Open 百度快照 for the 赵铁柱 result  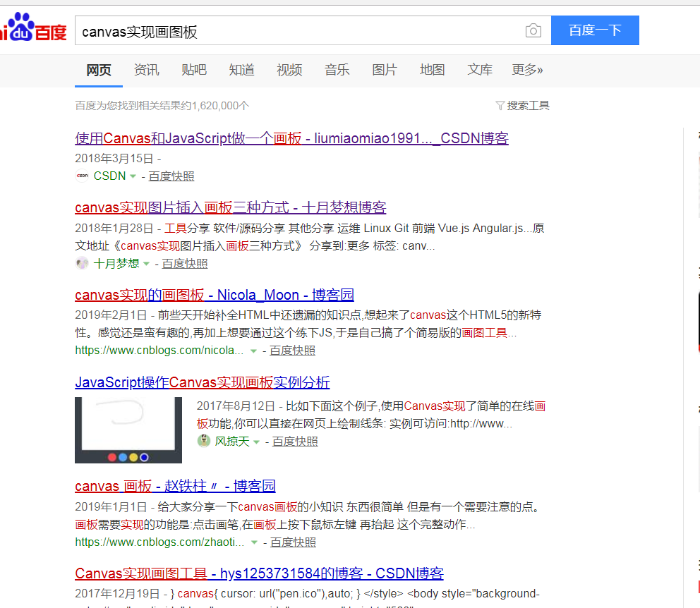coord(294,542)
